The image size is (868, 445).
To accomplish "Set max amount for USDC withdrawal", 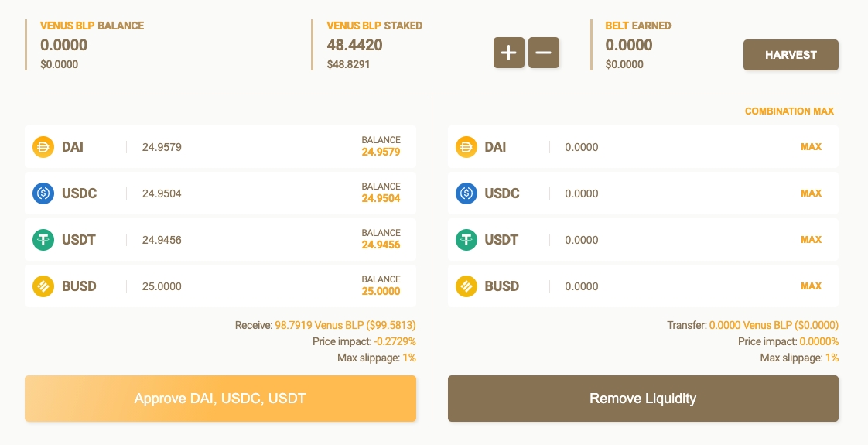I will 811,193.
